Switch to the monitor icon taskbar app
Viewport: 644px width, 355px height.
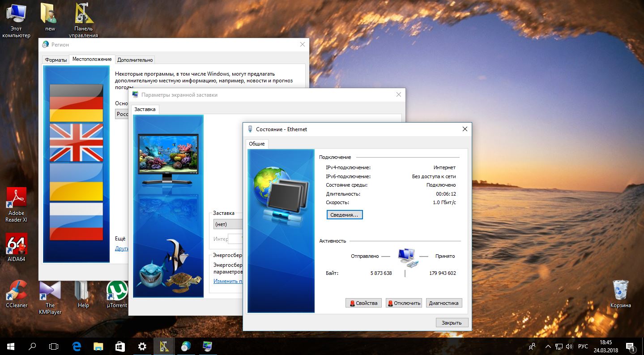pyautogui.click(x=208, y=346)
